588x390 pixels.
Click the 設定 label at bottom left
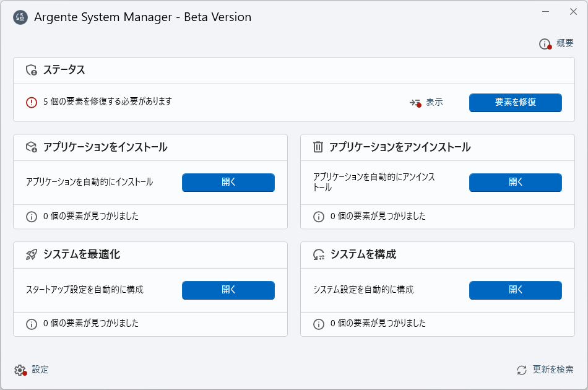[40, 370]
